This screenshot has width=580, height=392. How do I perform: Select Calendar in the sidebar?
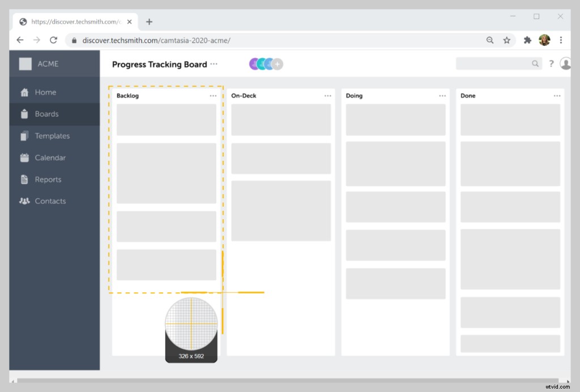click(50, 157)
